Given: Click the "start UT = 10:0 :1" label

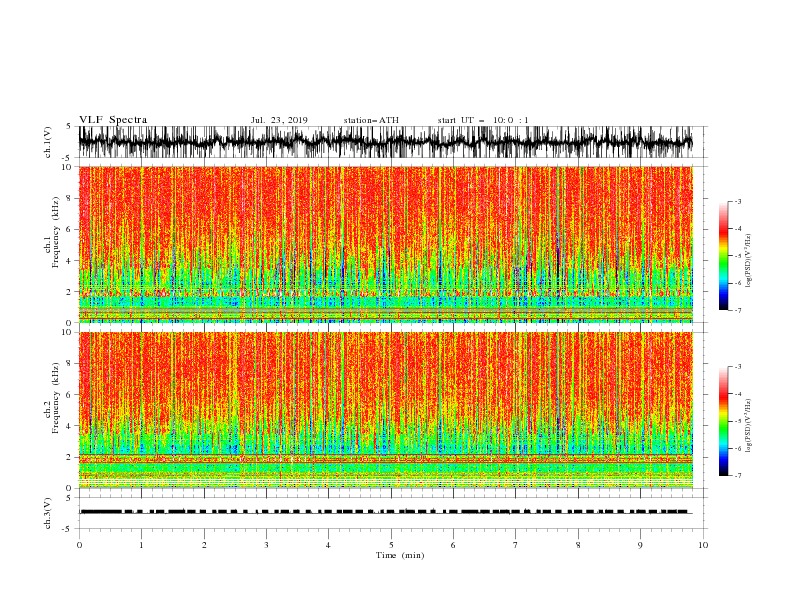Looking at the screenshot, I should pos(483,120).
